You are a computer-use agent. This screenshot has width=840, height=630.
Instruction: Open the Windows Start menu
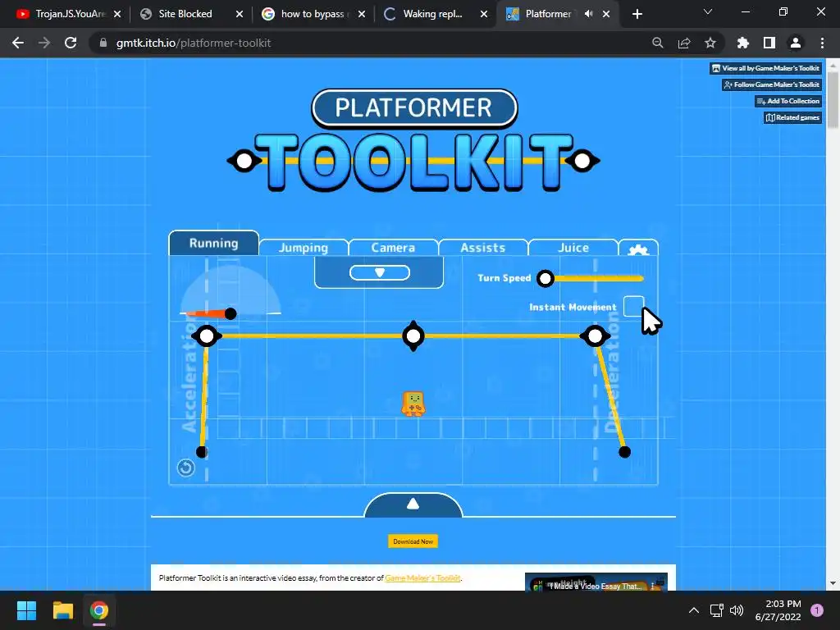pos(26,610)
